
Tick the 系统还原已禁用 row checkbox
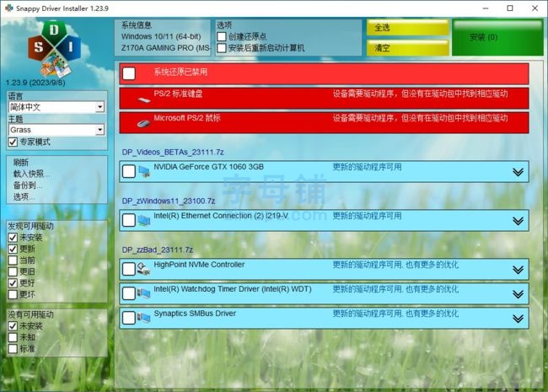(129, 73)
